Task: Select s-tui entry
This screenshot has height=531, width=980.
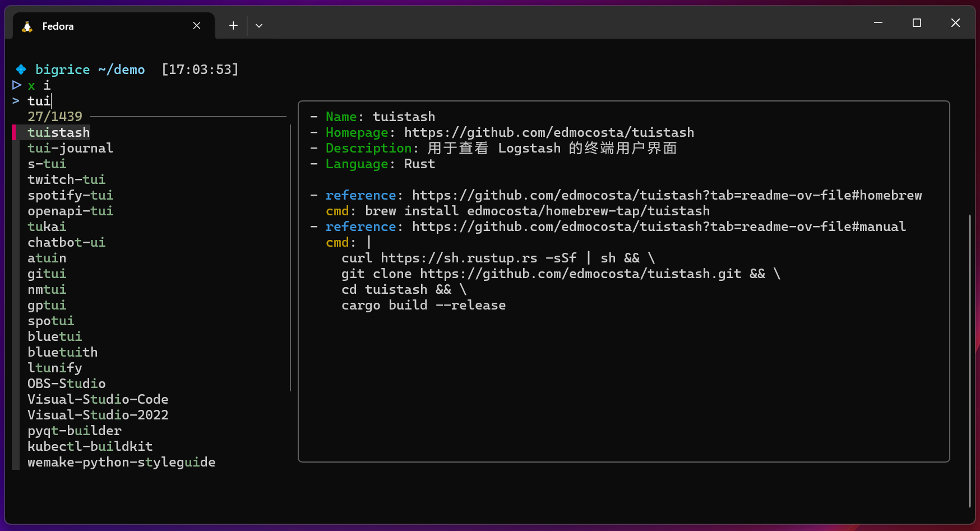Action: click(47, 164)
